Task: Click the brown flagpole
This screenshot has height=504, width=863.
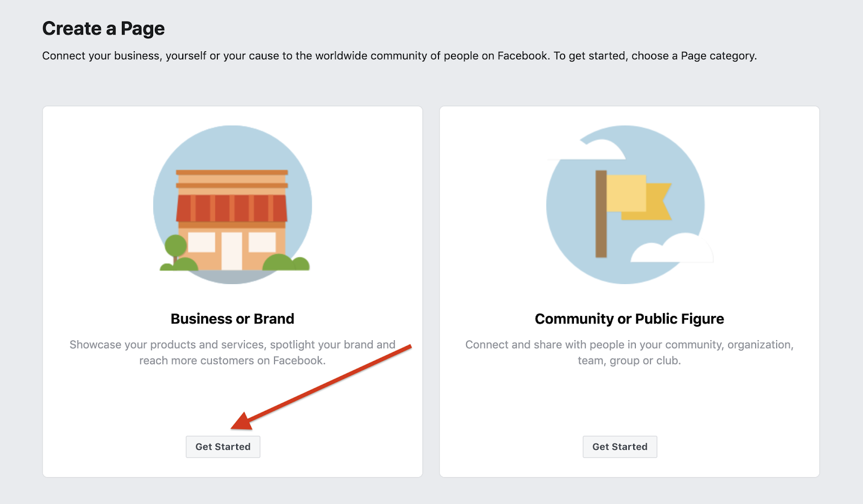Action: tap(601, 214)
